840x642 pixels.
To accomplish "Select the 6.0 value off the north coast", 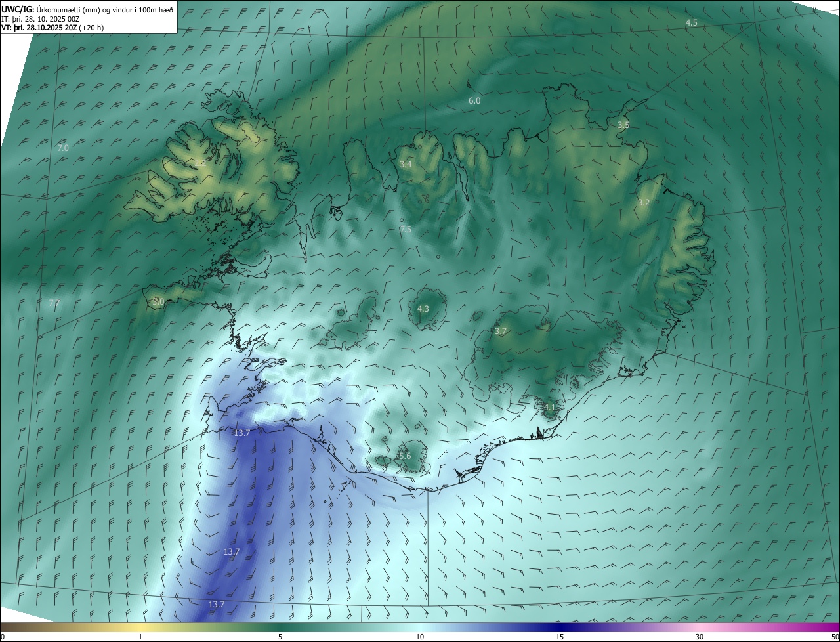I will tap(474, 101).
